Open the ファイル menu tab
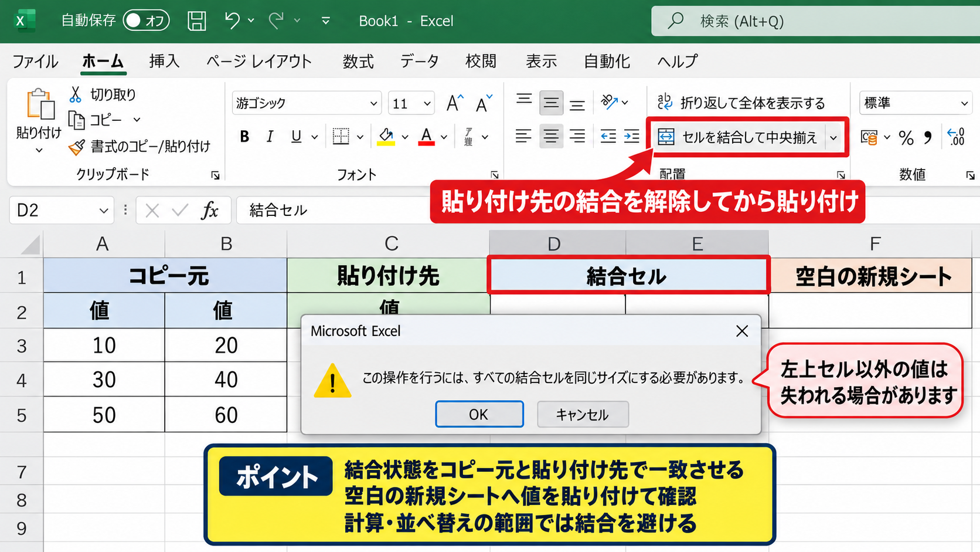This screenshot has height=552, width=980. click(x=35, y=61)
